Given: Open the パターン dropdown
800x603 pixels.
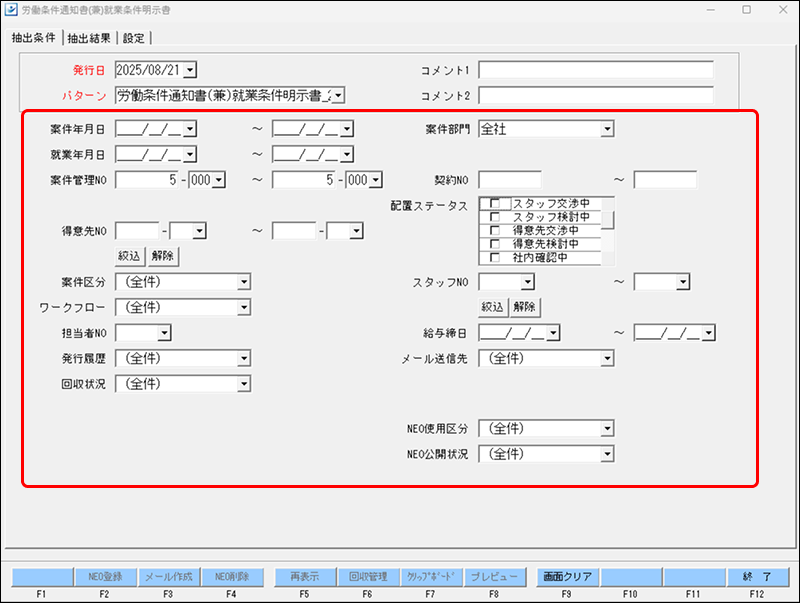Looking at the screenshot, I should (339, 95).
